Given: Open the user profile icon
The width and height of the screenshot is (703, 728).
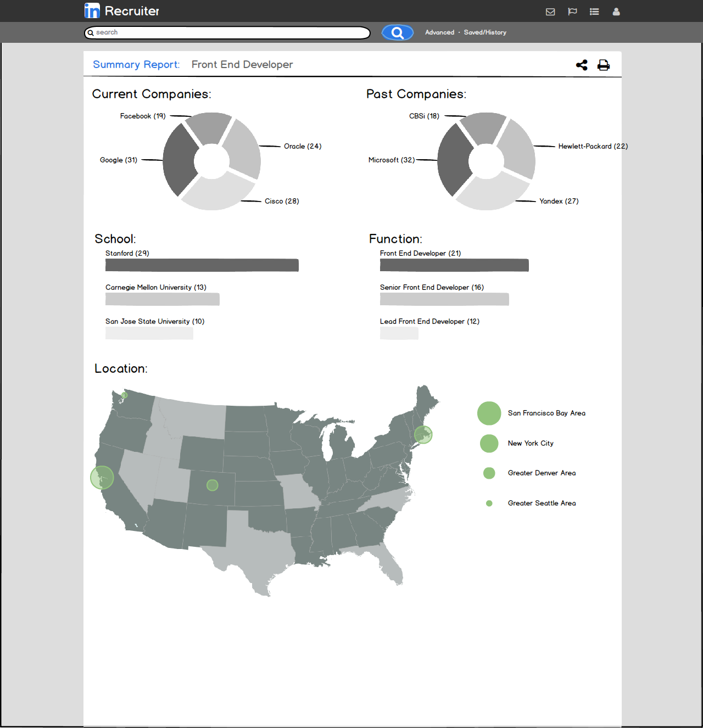Looking at the screenshot, I should 616,12.
